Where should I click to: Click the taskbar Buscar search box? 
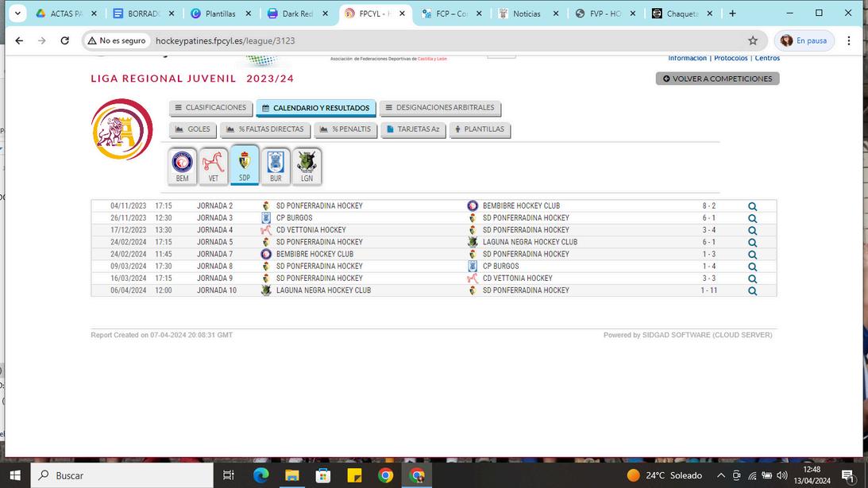point(121,475)
